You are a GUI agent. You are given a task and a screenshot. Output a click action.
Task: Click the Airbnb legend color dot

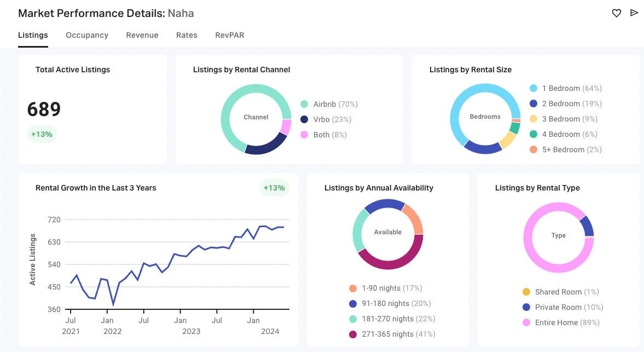304,104
